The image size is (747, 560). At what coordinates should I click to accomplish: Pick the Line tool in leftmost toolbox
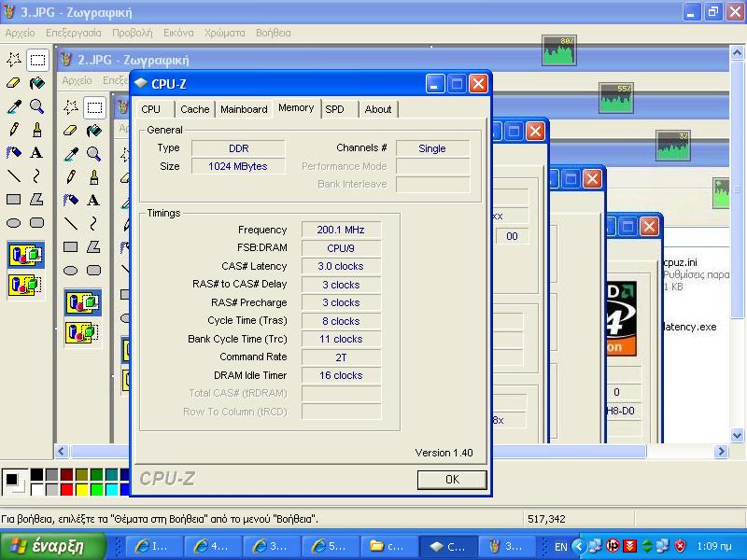14,175
